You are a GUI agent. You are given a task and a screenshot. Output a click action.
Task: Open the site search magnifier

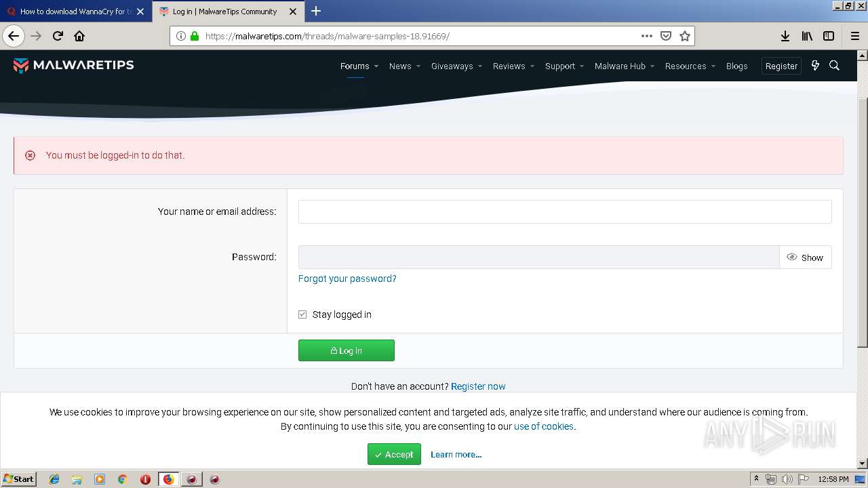point(835,66)
